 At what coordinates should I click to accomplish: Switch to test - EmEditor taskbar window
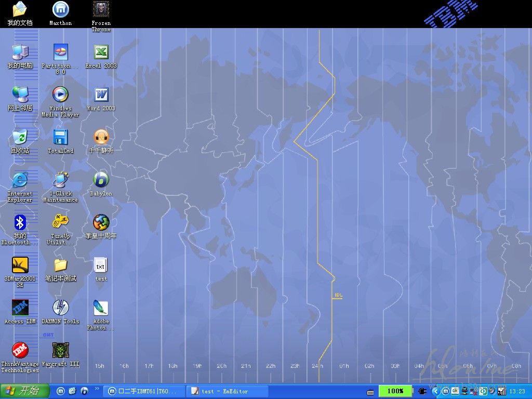pyautogui.click(x=224, y=391)
